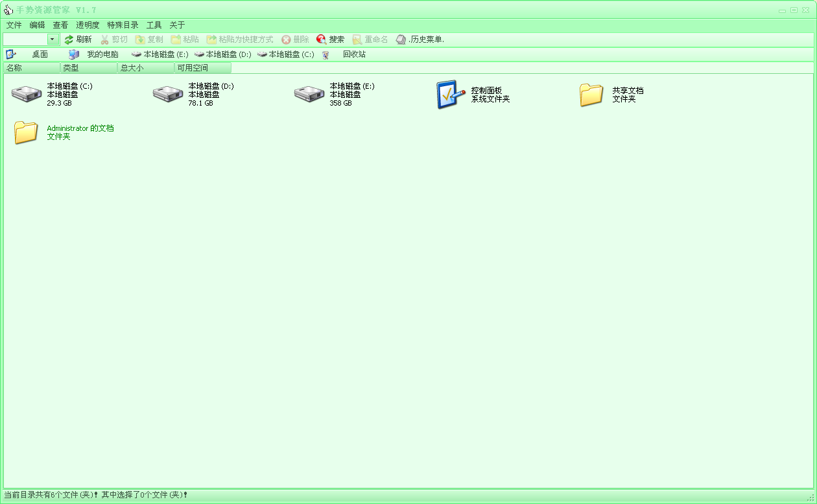
Task: Click the 重命名 (rename) toolbar icon
Action: click(357, 40)
